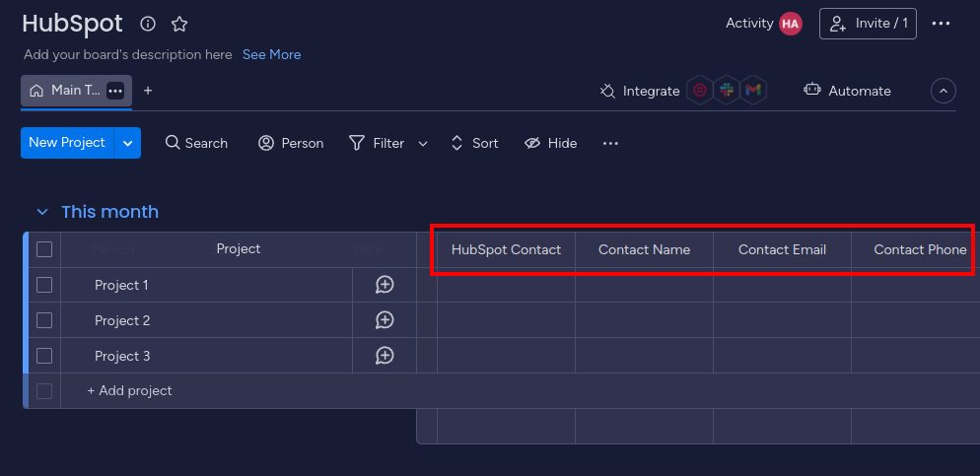
Task: Open the Twilio integration icon
Action: tap(700, 91)
